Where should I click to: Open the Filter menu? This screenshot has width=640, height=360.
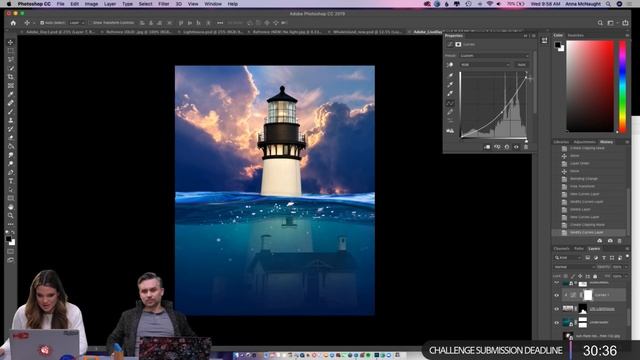[164, 4]
